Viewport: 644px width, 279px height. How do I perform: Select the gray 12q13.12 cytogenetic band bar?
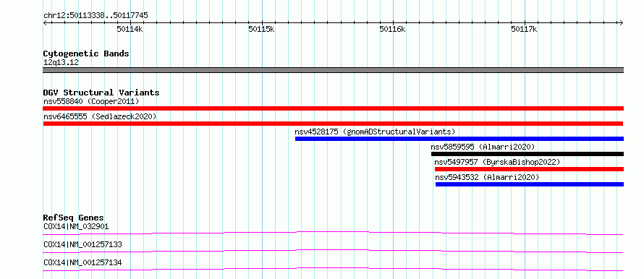(333, 70)
